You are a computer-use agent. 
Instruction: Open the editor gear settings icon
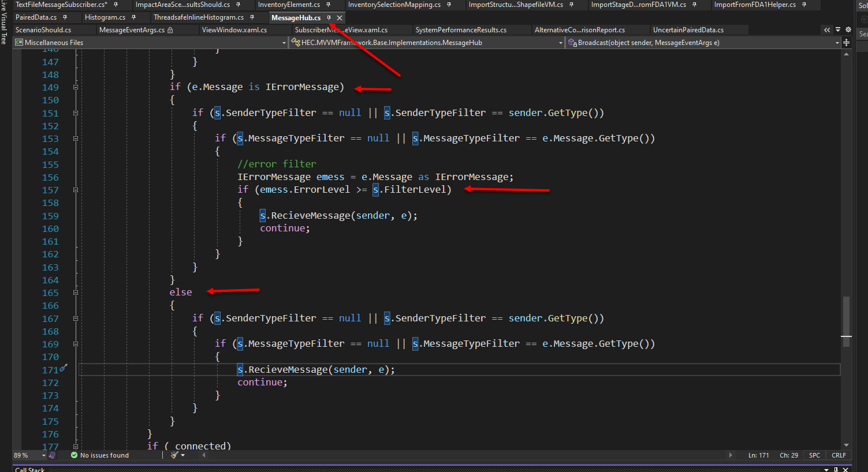coord(848,29)
